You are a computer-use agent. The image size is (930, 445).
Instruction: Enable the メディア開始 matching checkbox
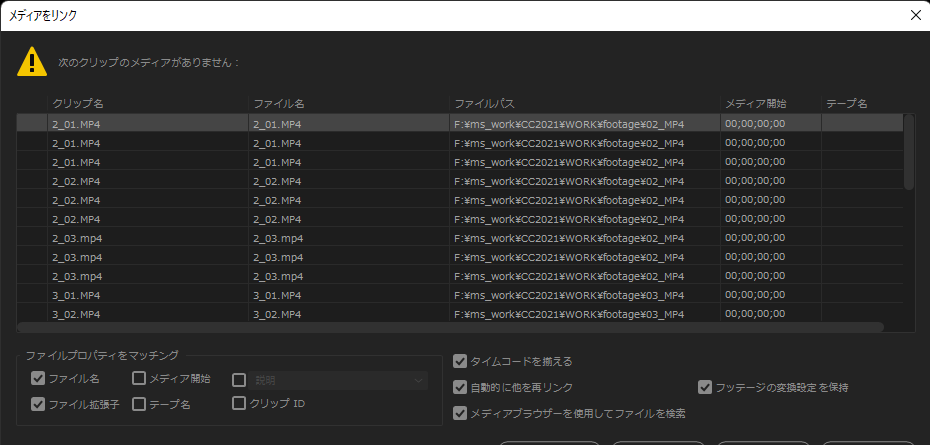(139, 379)
